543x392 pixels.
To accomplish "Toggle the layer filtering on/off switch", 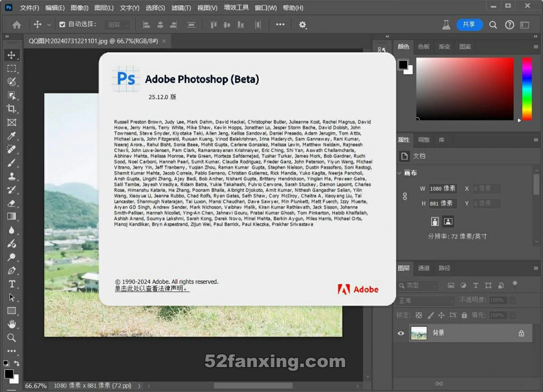I will tap(515, 284).
